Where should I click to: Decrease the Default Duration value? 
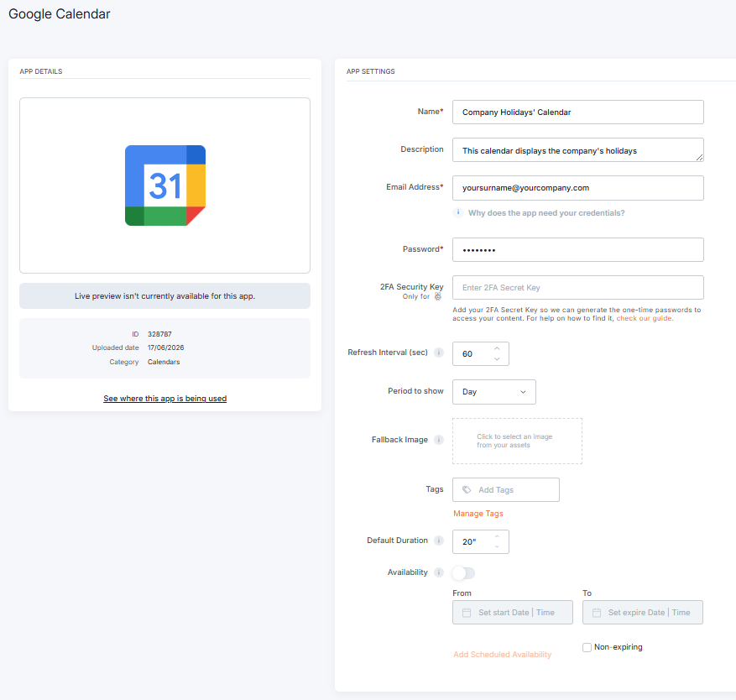click(x=497, y=547)
